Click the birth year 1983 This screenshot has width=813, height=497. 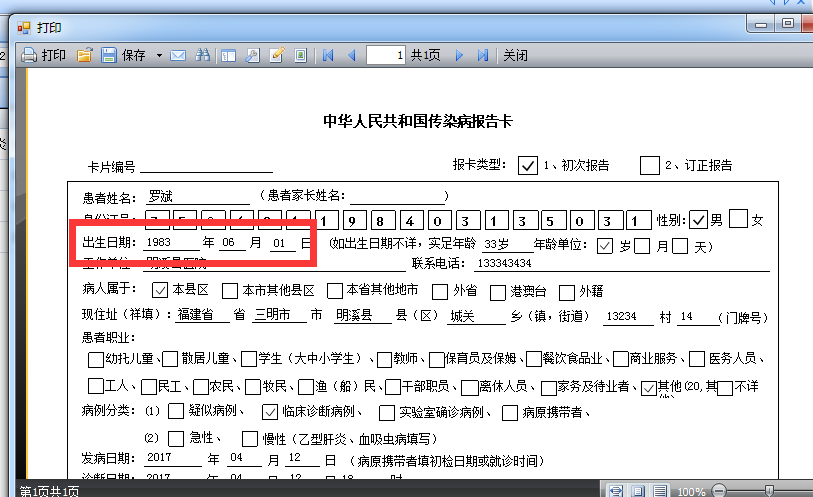159,242
